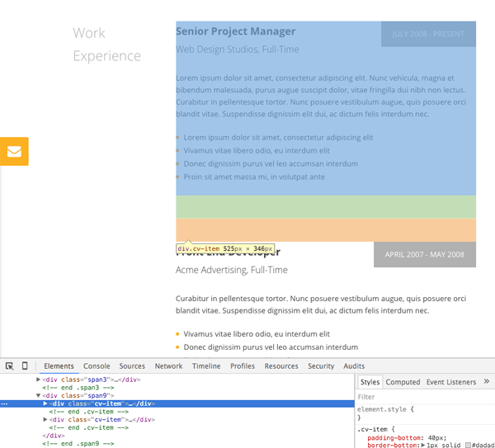
Task: Expand the highlighted cv-item div
Action: (45, 403)
